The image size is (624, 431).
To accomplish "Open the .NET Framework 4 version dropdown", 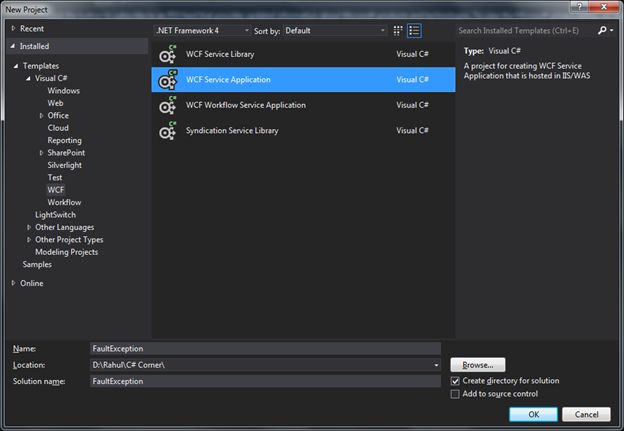I will pyautogui.click(x=202, y=31).
